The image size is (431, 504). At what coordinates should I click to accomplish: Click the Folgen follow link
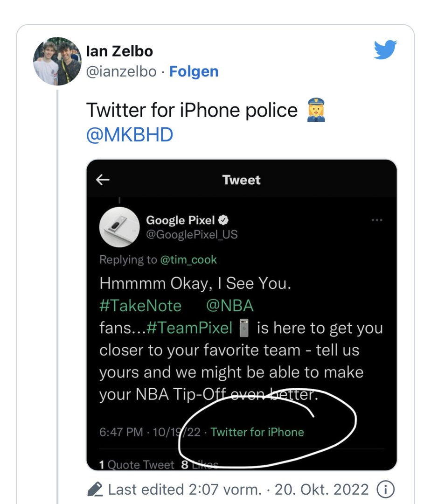[x=194, y=71]
